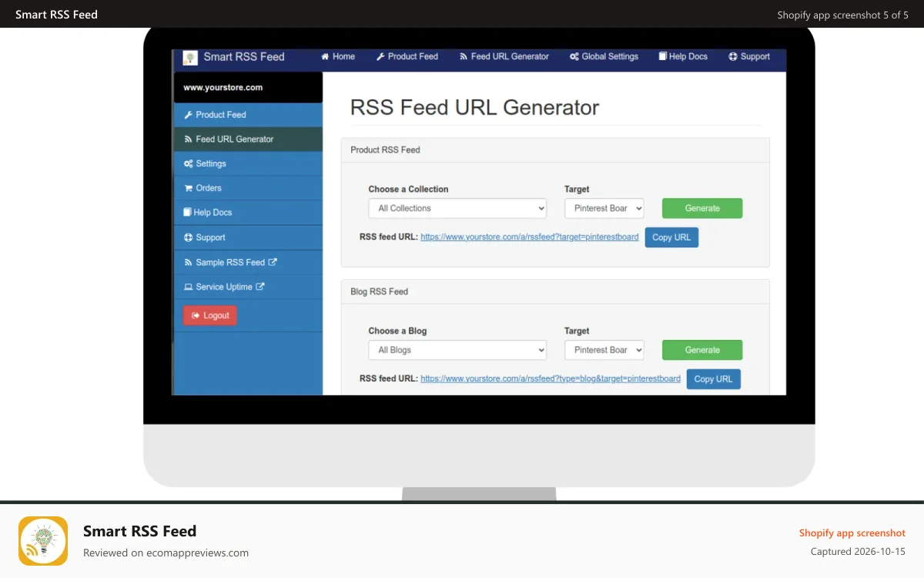The width and height of the screenshot is (924, 578).
Task: Click the Product RSS Feed panel header
Action: coord(555,150)
